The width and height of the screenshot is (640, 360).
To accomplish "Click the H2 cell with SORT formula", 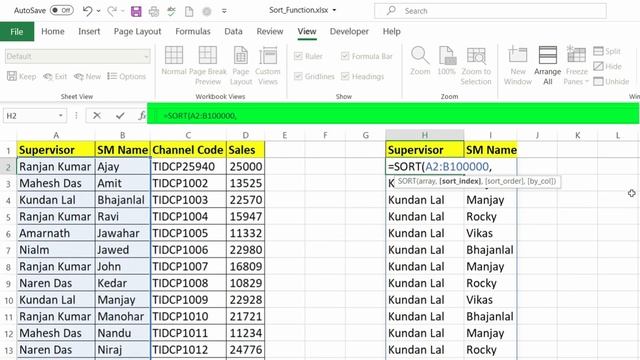I will [424, 167].
